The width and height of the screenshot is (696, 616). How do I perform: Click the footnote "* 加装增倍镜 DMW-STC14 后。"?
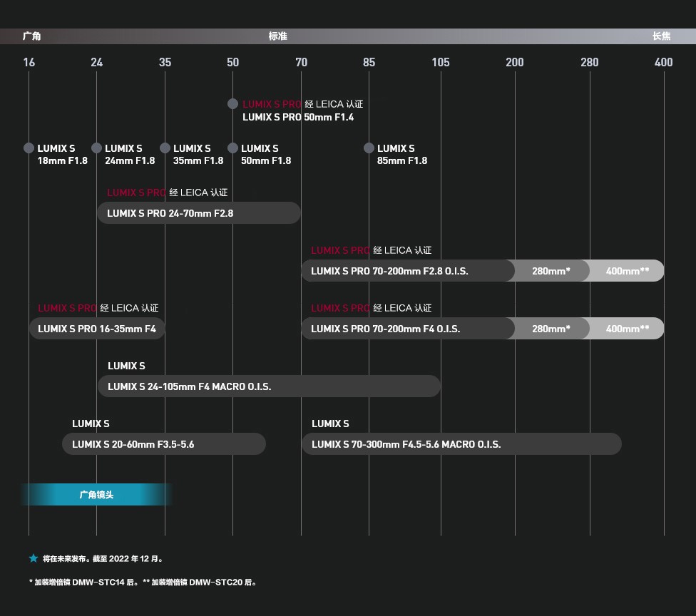click(84, 582)
